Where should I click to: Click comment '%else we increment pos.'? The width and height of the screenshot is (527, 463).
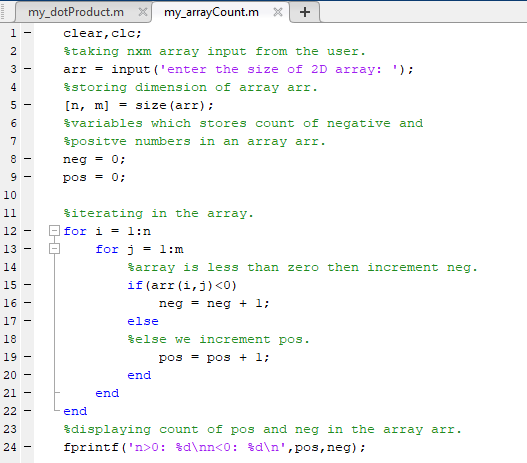(218, 339)
